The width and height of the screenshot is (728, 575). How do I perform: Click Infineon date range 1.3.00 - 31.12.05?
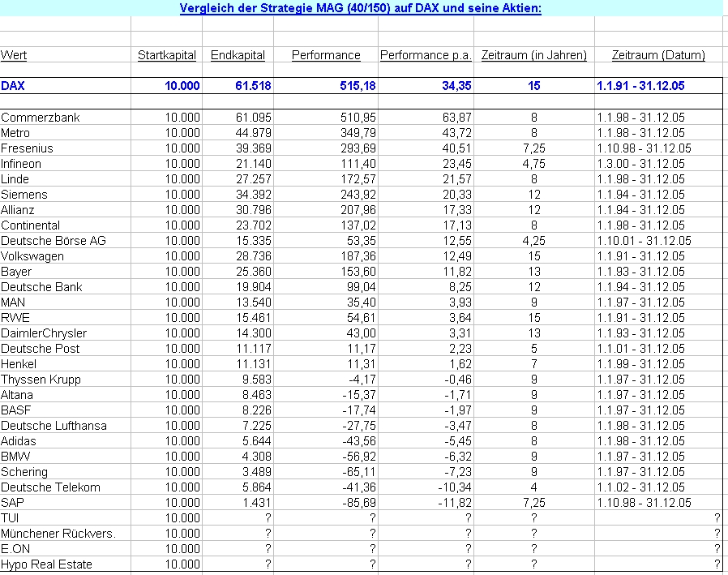click(x=640, y=164)
